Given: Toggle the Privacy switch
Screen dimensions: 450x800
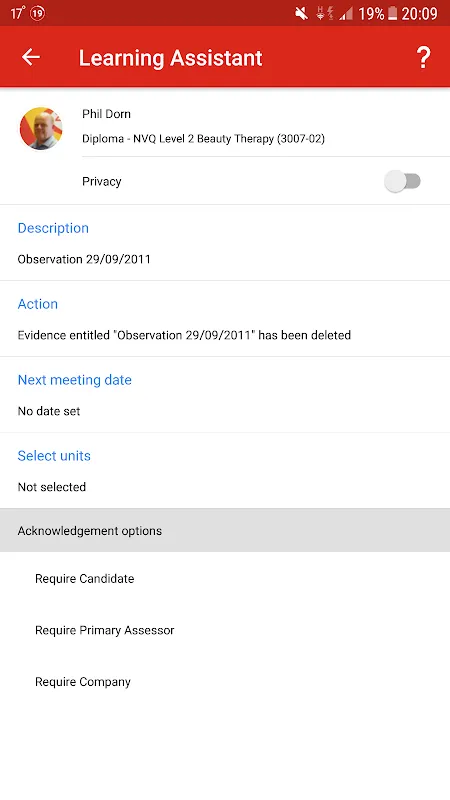Looking at the screenshot, I should tap(403, 181).
